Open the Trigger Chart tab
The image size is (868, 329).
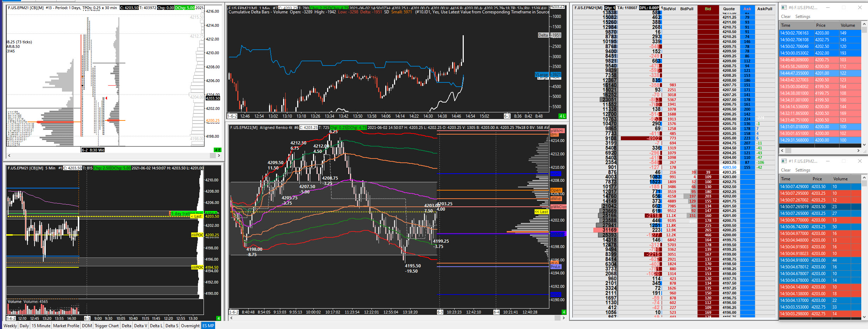tap(107, 325)
